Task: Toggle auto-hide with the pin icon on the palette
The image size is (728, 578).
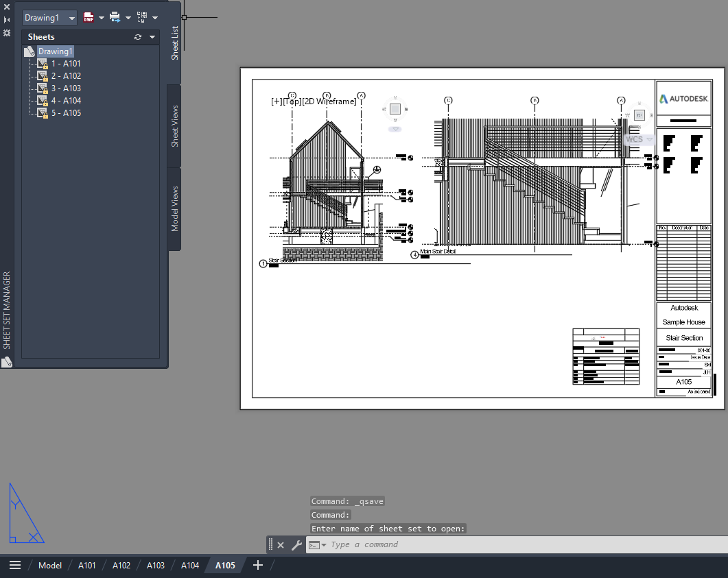Action: click(x=7, y=19)
